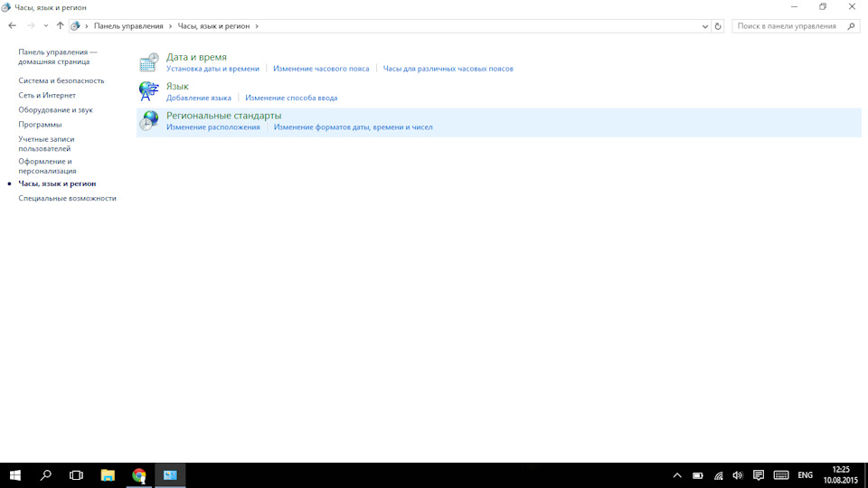
Task: Expand recent locations dropdown arrow
Action: pyautogui.click(x=46, y=26)
